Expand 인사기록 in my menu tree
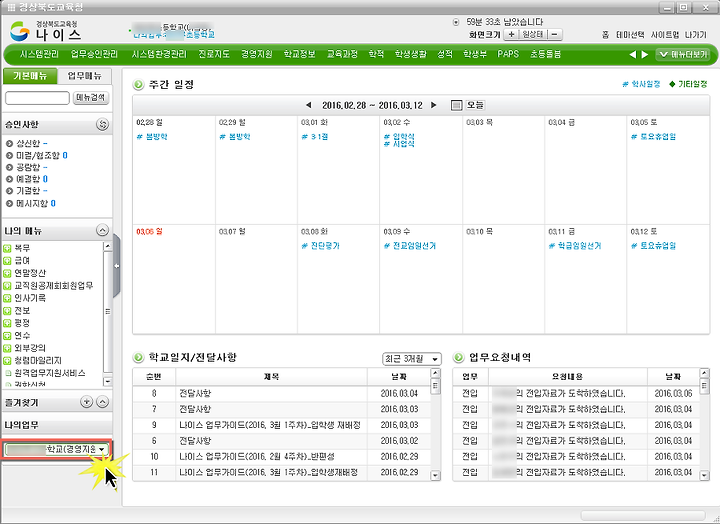 pyautogui.click(x=7, y=298)
